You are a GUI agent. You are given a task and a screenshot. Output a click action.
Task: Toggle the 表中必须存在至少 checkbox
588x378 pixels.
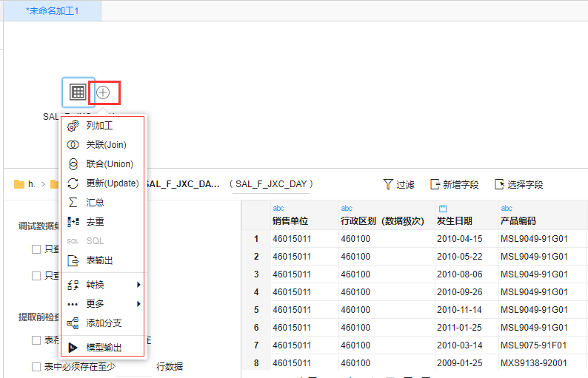[36, 366]
